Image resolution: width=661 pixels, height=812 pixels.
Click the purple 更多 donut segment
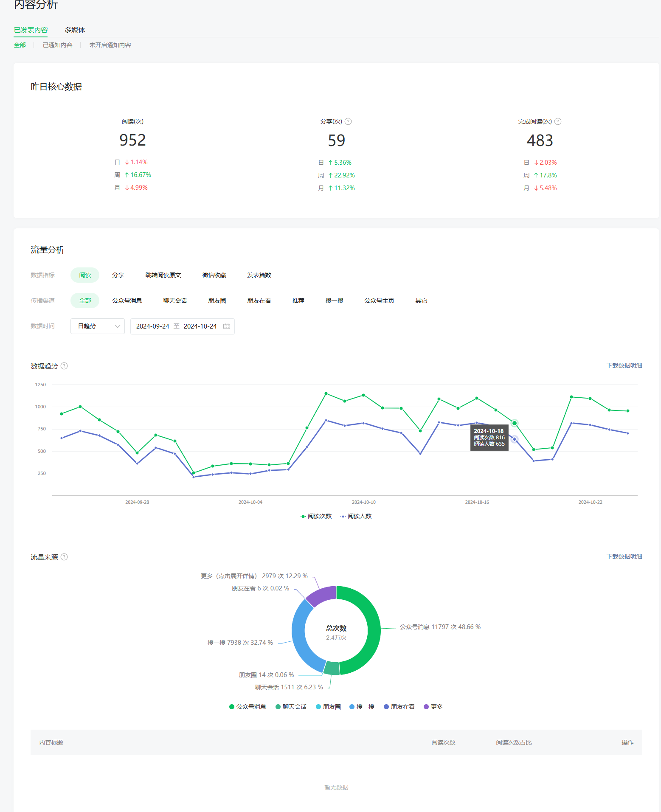point(322,595)
